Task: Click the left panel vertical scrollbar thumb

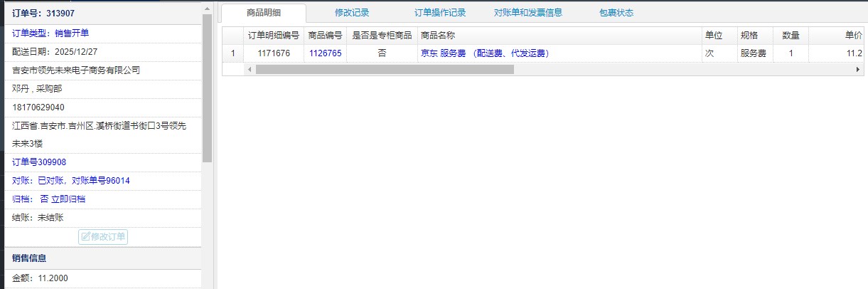Action: 207,85
